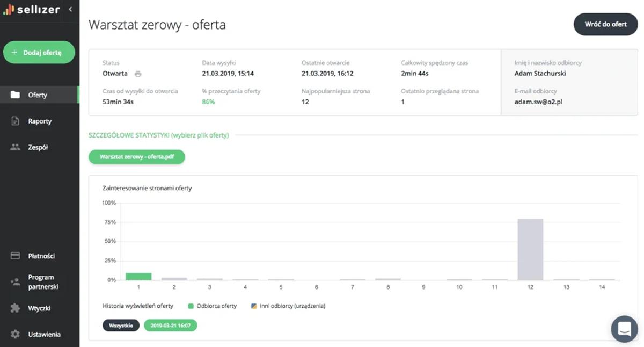Image resolution: width=644 pixels, height=347 pixels.
Task: Click the 2min 44s total time value
Action: click(415, 74)
